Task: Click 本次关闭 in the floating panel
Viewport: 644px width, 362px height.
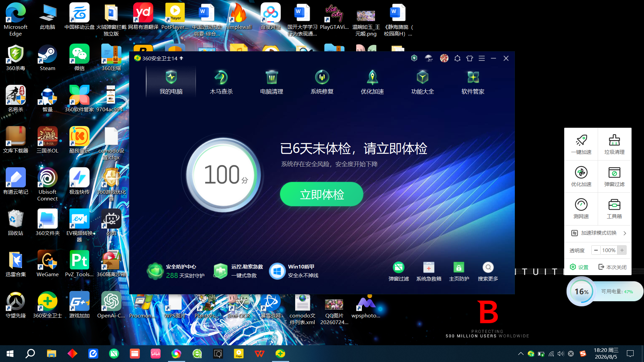Action: 612,267
